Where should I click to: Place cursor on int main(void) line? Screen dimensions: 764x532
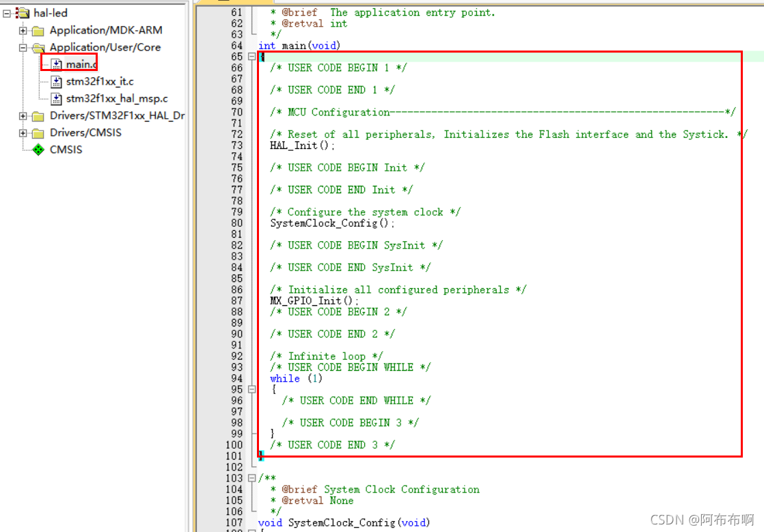click(299, 46)
